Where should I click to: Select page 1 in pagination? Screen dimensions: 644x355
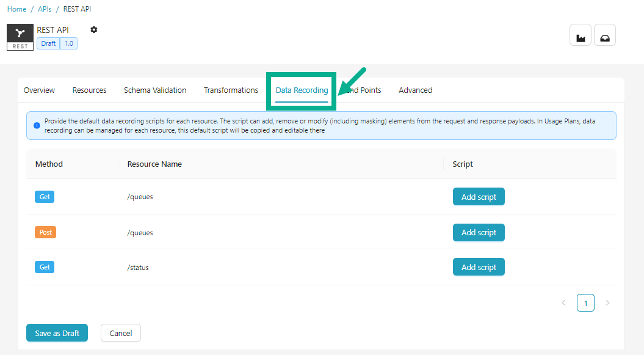[x=585, y=303]
